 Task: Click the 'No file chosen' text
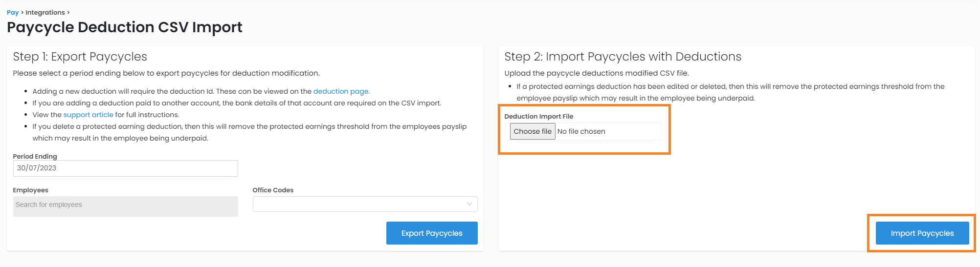[581, 131]
